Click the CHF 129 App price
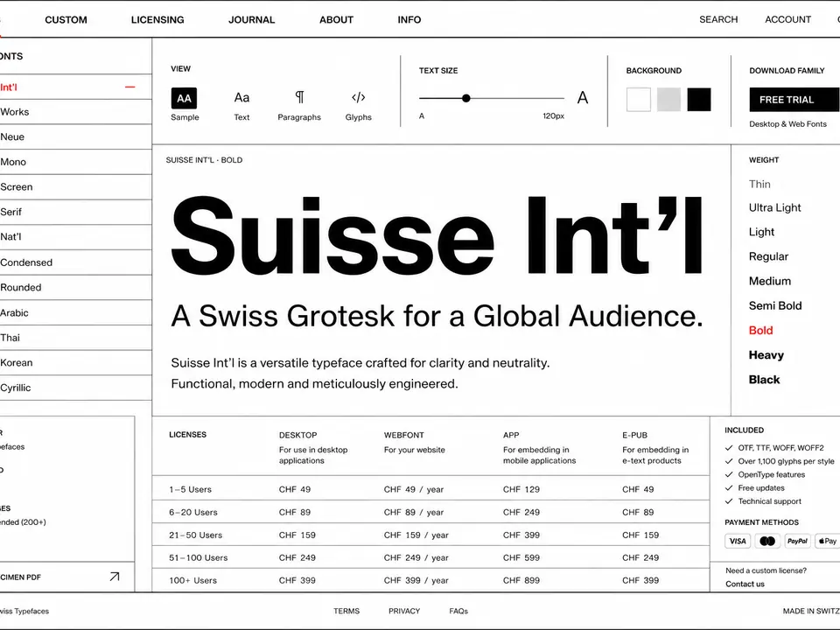840x630 pixels. (x=521, y=489)
